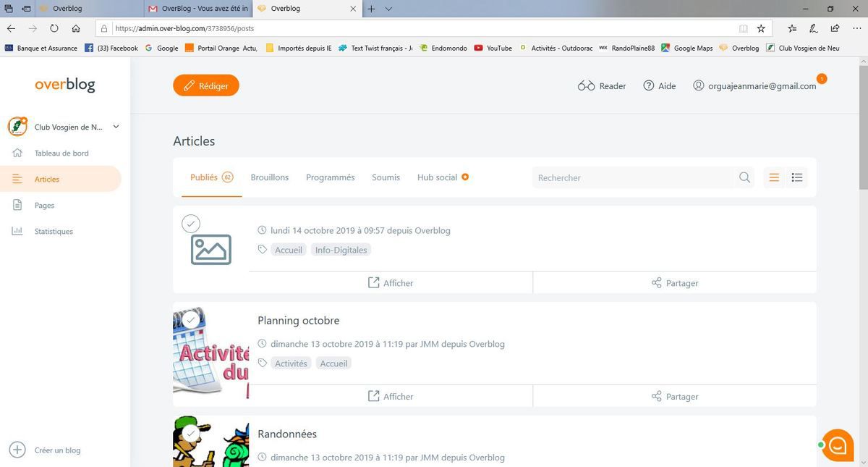Close the active Overblog browser tab
The width and height of the screenshot is (868, 467).
(353, 9)
